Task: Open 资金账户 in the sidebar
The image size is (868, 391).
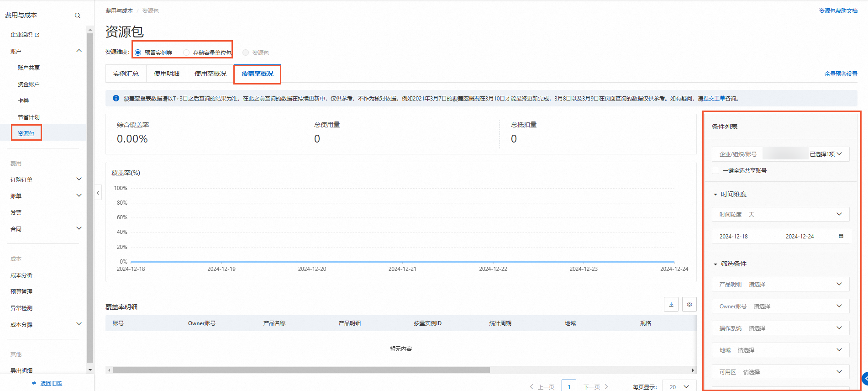Action: tap(29, 84)
